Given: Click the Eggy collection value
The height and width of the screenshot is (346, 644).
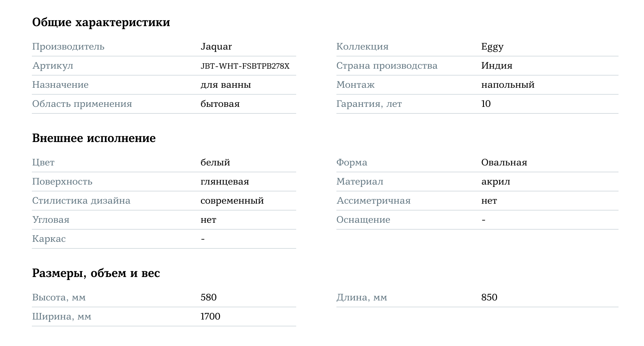Looking at the screenshot, I should pyautogui.click(x=492, y=47).
